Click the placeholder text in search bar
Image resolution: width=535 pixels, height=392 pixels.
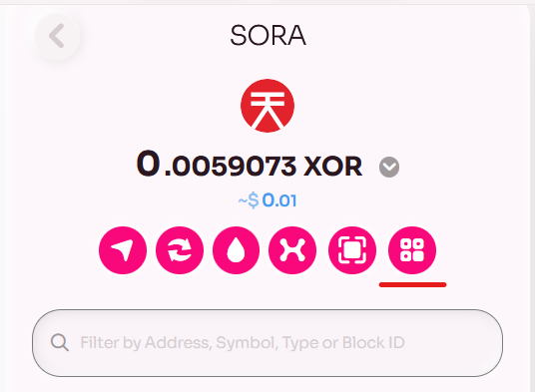point(243,343)
